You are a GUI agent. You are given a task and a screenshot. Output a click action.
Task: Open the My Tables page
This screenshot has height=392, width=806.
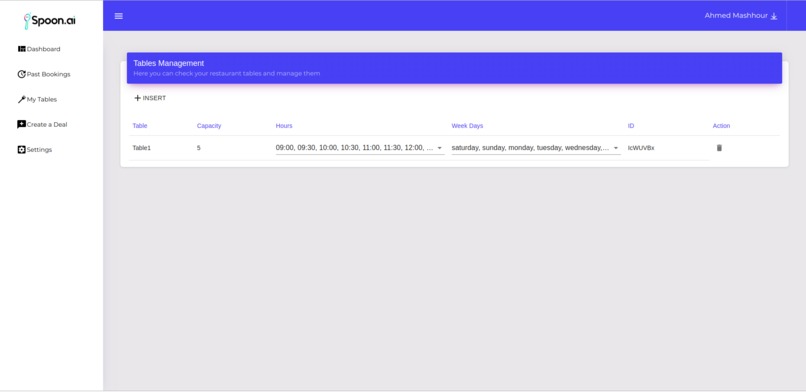[x=38, y=99]
